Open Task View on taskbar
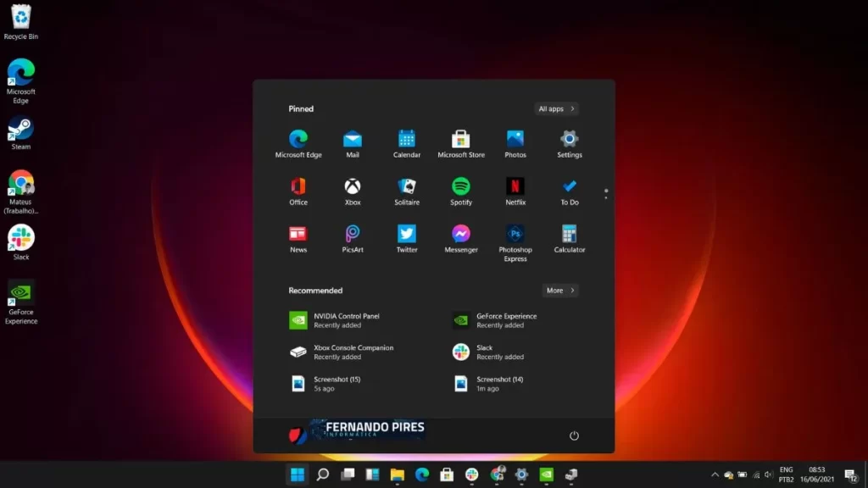Image resolution: width=868 pixels, height=488 pixels. coord(347,474)
